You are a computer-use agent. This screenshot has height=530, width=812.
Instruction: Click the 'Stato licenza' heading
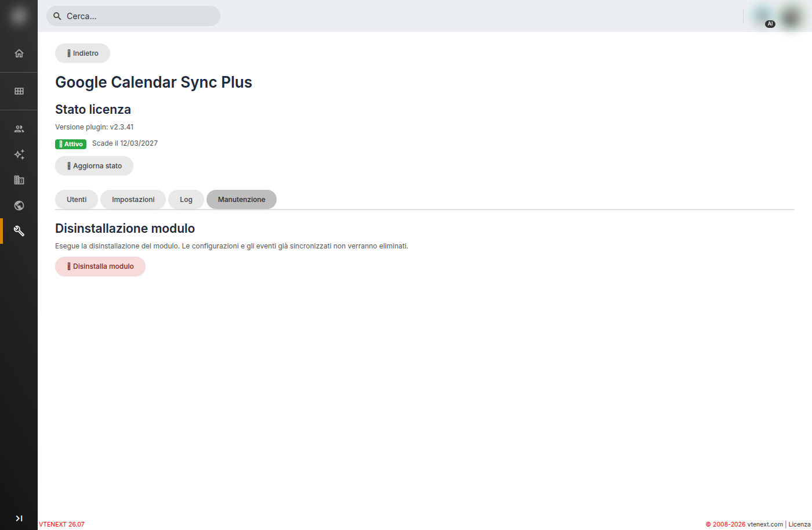click(93, 109)
